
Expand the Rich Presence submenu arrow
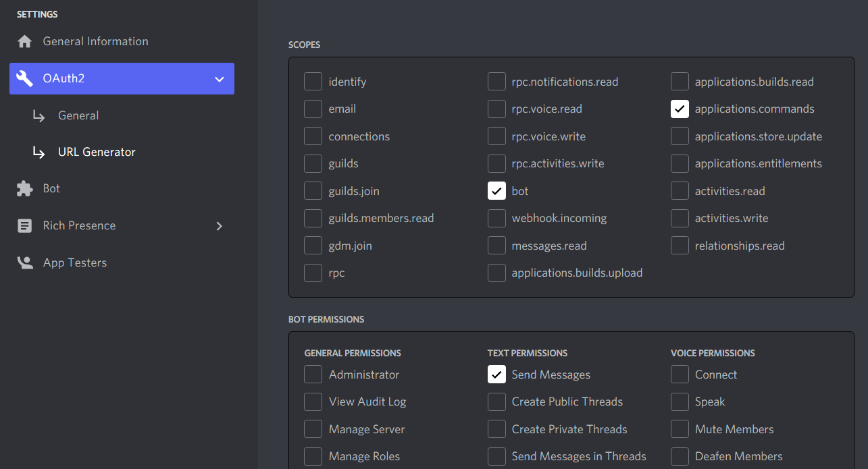(x=219, y=226)
